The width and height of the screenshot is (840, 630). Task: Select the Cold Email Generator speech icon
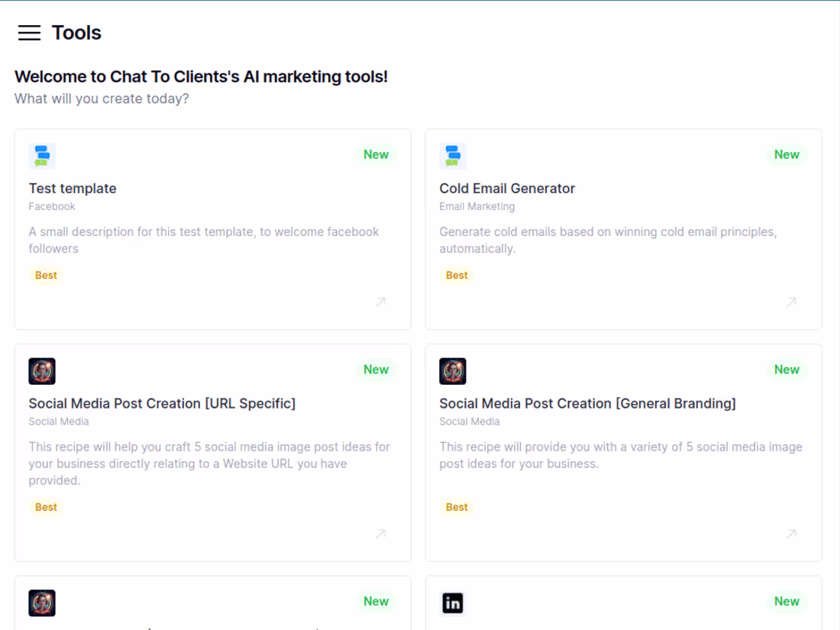click(453, 156)
